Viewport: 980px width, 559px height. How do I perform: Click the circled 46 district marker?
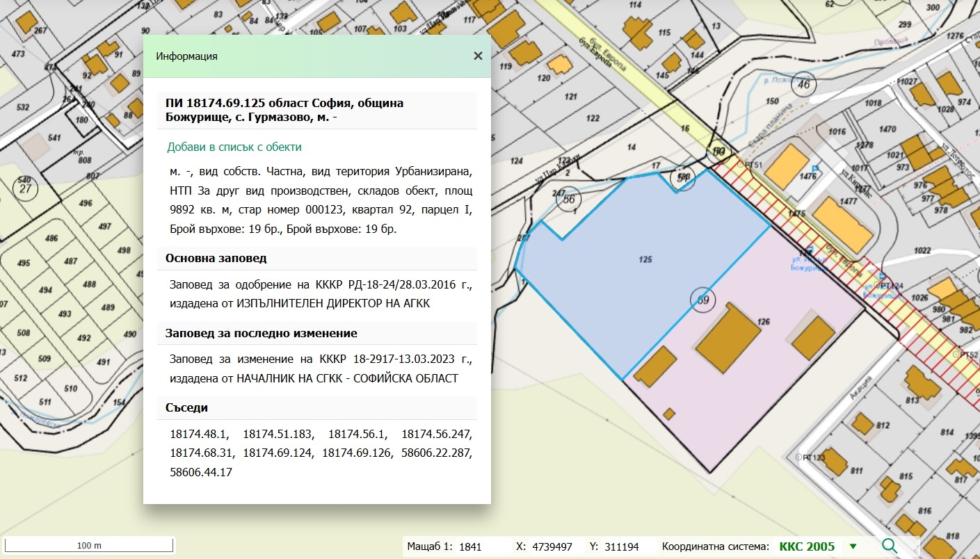[804, 85]
